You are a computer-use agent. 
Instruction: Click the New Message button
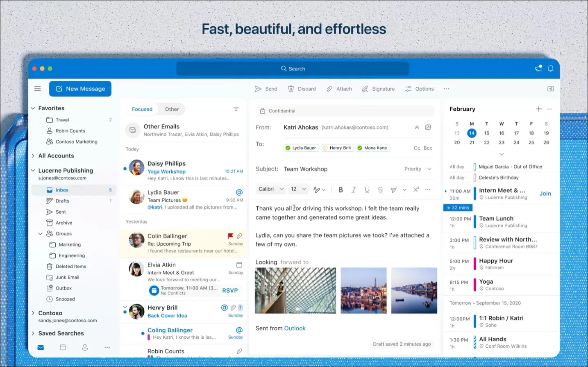tap(80, 89)
